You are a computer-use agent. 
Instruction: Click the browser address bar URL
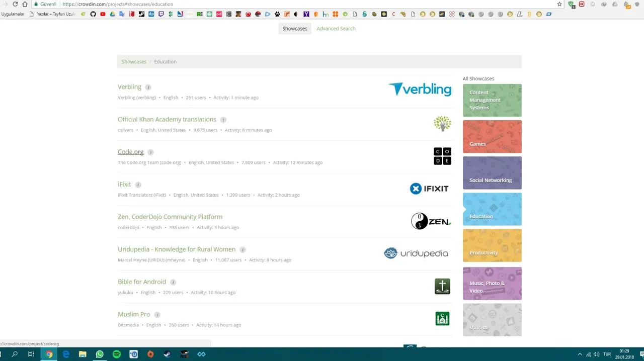pyautogui.click(x=118, y=4)
